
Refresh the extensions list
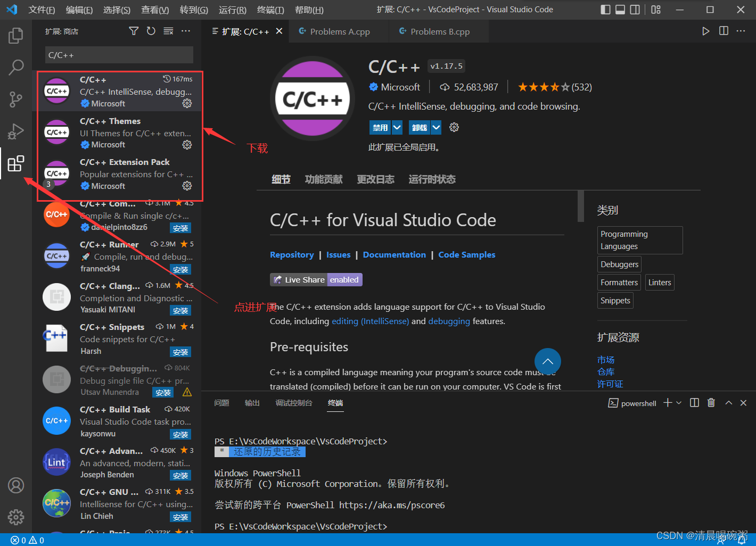point(151,31)
